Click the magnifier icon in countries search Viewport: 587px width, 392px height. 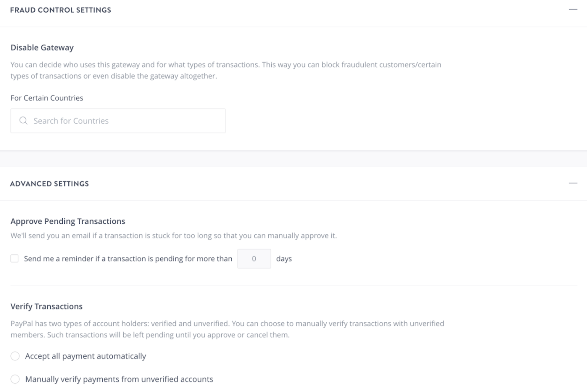pyautogui.click(x=24, y=121)
